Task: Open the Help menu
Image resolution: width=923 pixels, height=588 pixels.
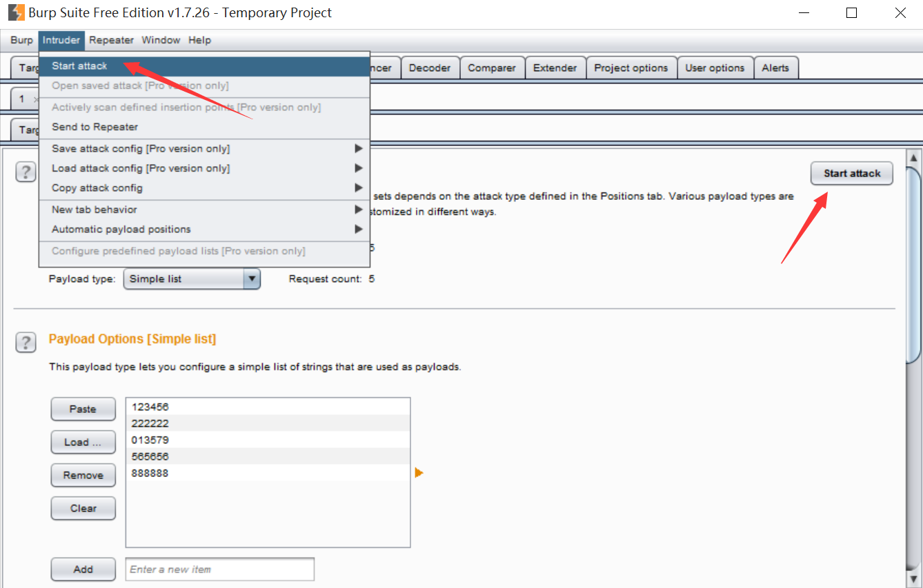Action: (199, 40)
